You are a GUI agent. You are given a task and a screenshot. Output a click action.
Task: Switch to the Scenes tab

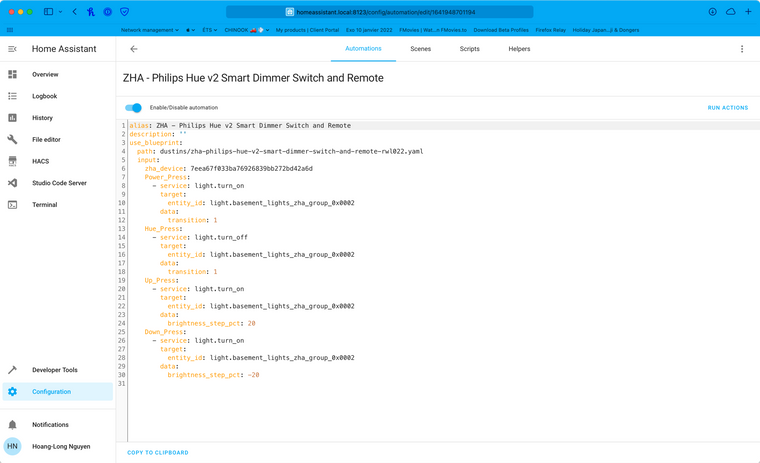pos(420,49)
